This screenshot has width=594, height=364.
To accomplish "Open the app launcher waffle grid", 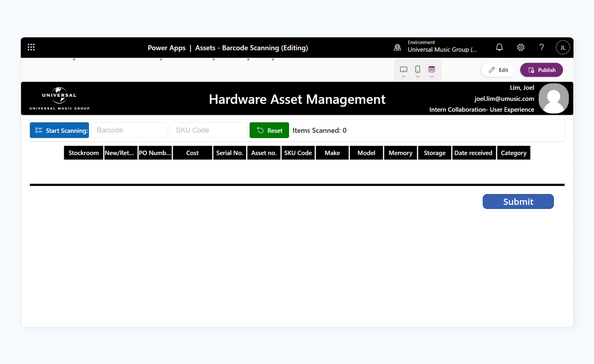I will point(31,47).
